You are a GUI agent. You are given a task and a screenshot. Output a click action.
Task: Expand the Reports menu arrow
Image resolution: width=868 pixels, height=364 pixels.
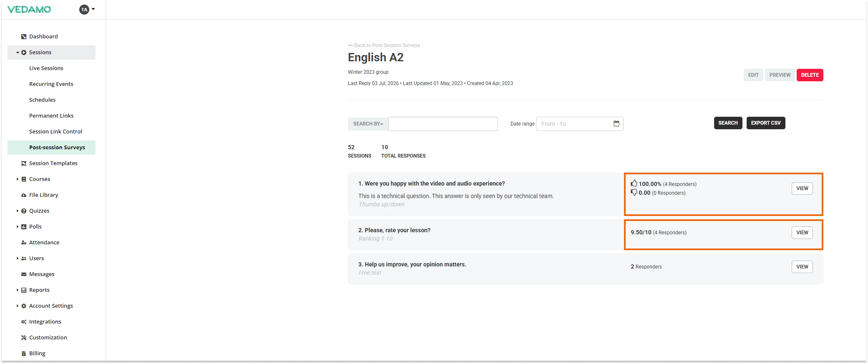18,290
